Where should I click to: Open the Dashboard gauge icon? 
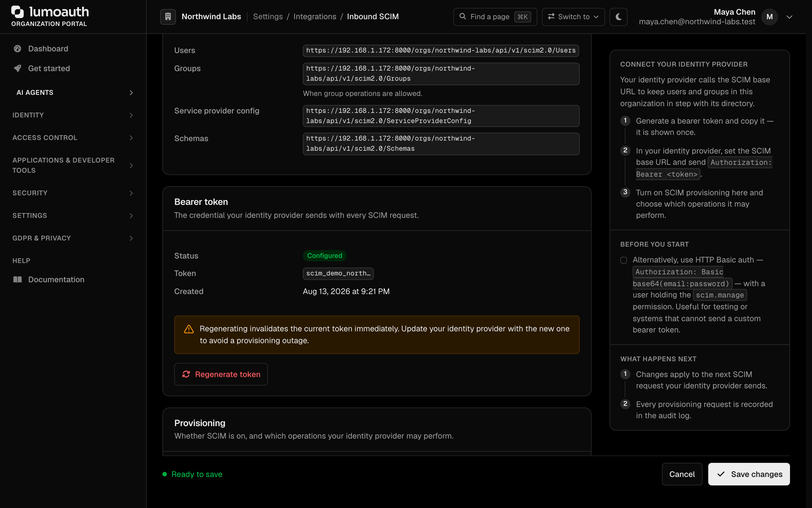(x=17, y=49)
